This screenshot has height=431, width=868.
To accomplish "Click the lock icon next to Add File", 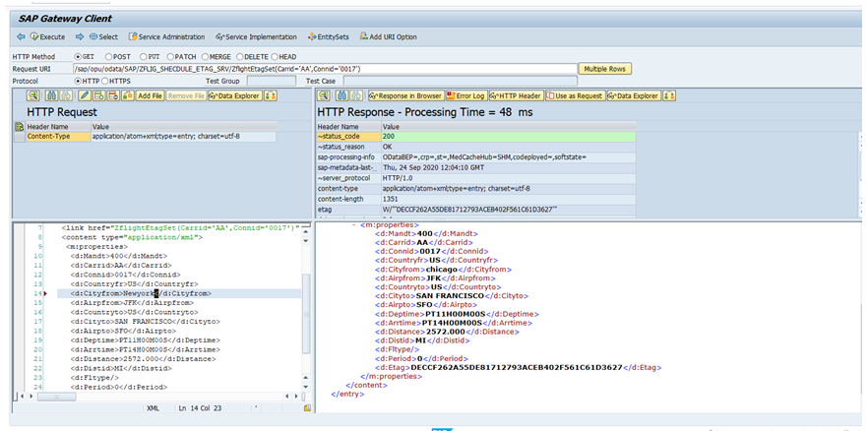I will [x=128, y=95].
